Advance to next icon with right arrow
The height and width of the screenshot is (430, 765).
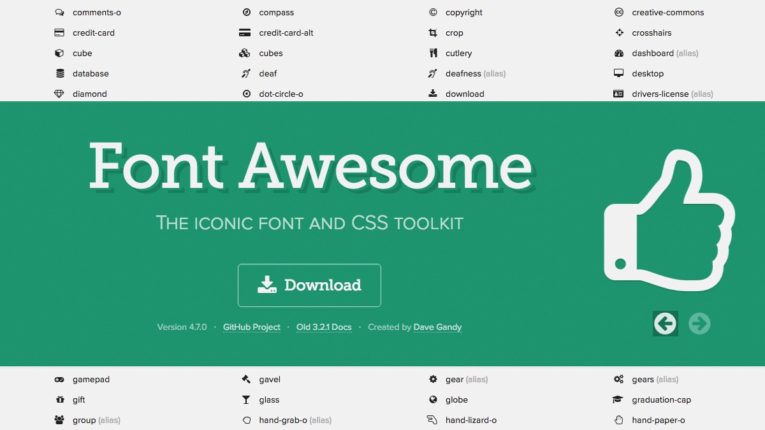(x=700, y=323)
